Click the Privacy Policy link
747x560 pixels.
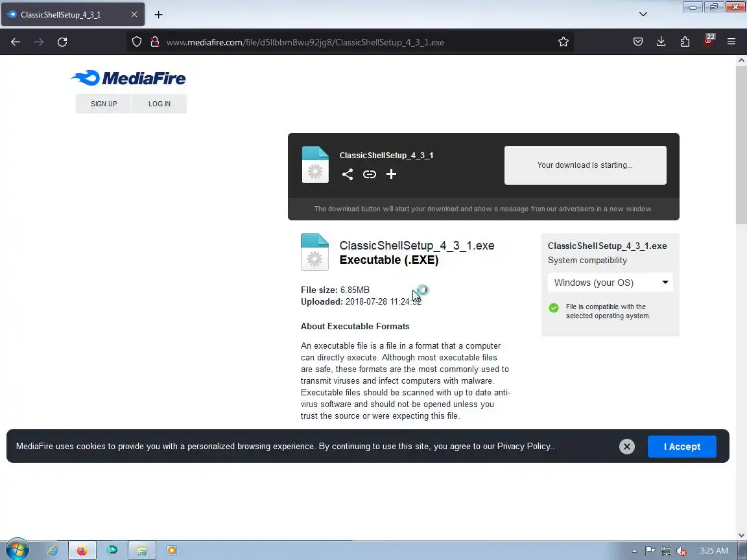point(523,446)
